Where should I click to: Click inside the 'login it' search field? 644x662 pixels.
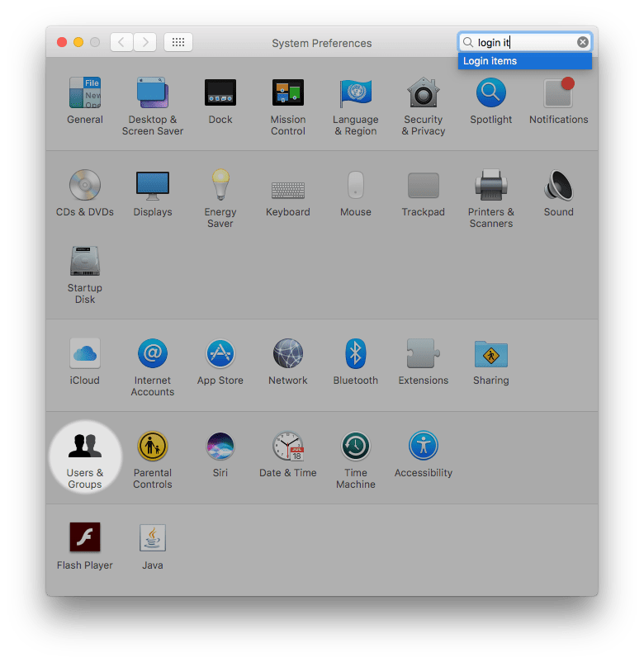(525, 42)
